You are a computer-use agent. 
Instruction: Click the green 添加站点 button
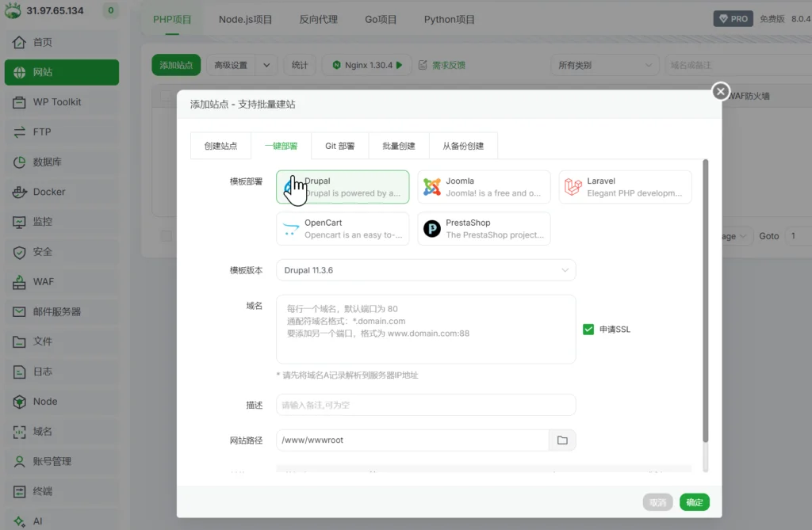tap(176, 65)
